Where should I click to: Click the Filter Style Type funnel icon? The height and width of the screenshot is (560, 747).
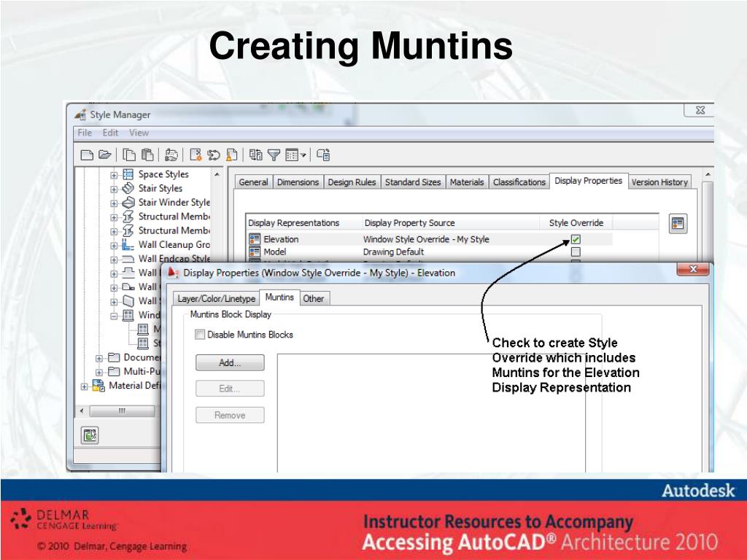point(274,155)
